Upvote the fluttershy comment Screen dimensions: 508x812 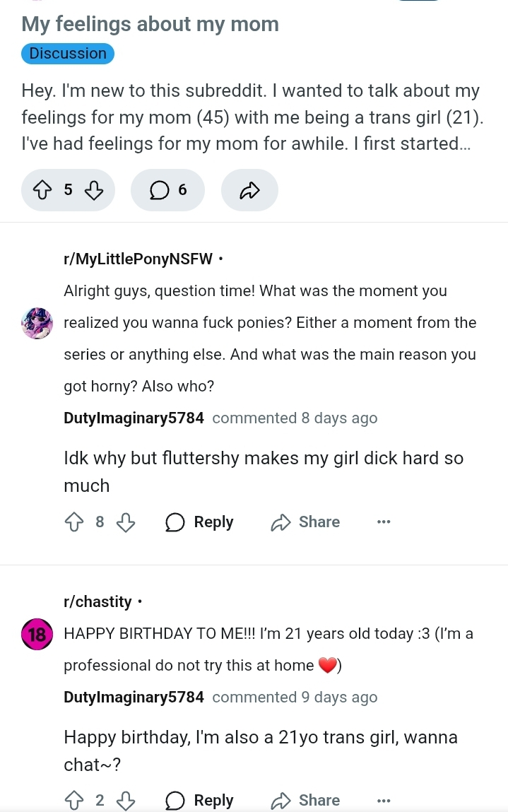coord(73,522)
